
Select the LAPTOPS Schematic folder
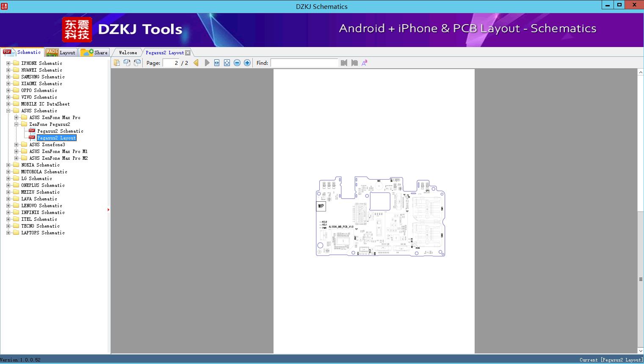click(43, 233)
